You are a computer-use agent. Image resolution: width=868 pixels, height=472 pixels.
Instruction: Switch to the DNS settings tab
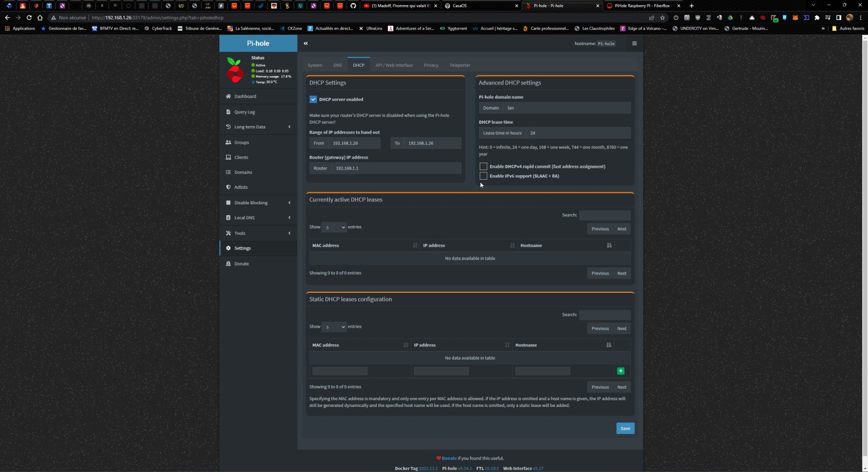[x=337, y=65]
